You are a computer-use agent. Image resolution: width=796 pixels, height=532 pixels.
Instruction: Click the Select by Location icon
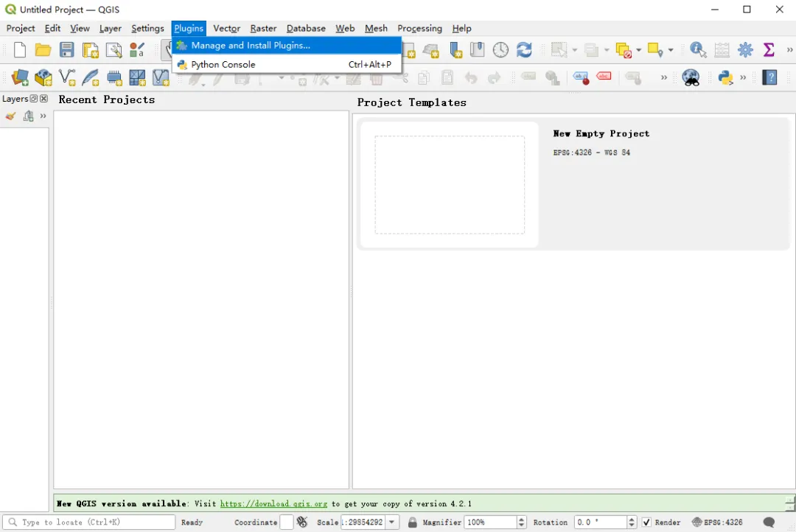point(655,50)
